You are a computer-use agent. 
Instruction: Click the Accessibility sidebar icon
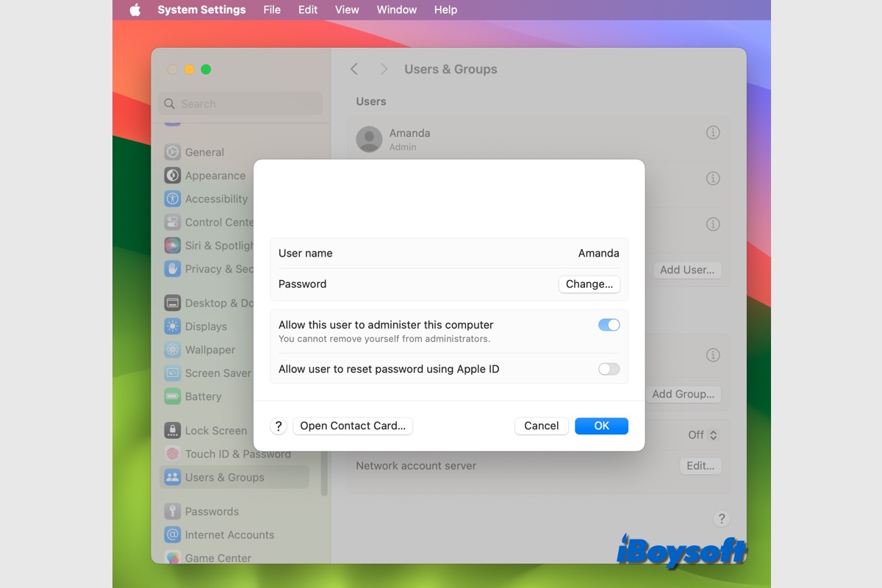pyautogui.click(x=173, y=198)
